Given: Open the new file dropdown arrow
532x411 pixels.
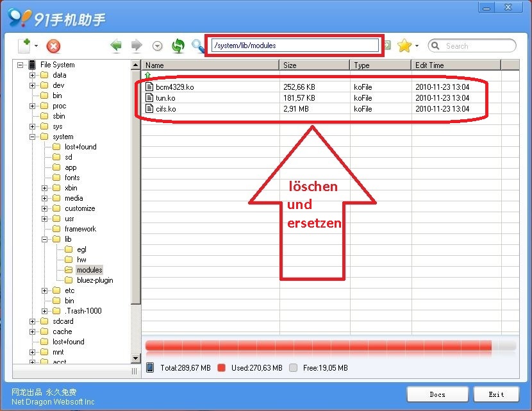Looking at the screenshot, I should tap(36, 46).
